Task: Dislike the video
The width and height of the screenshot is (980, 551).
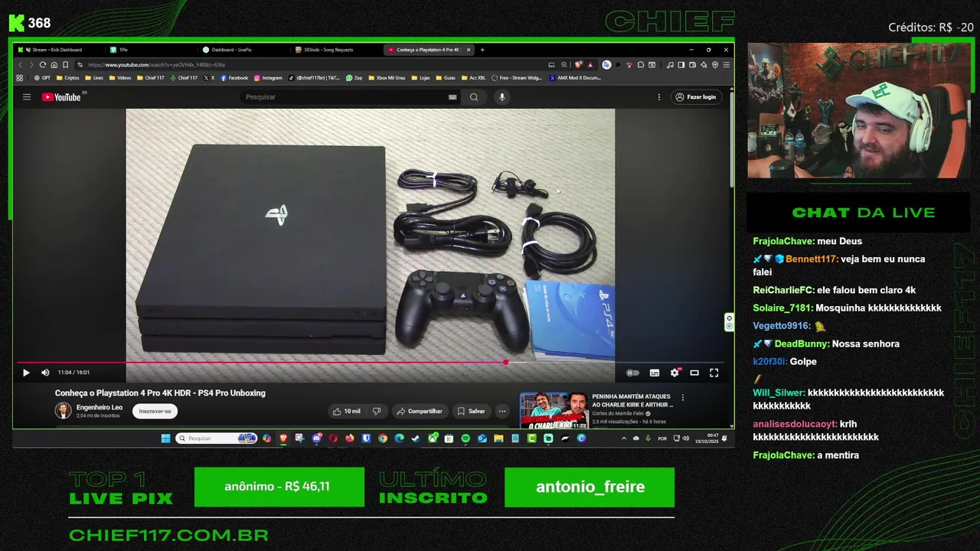Action: (376, 411)
